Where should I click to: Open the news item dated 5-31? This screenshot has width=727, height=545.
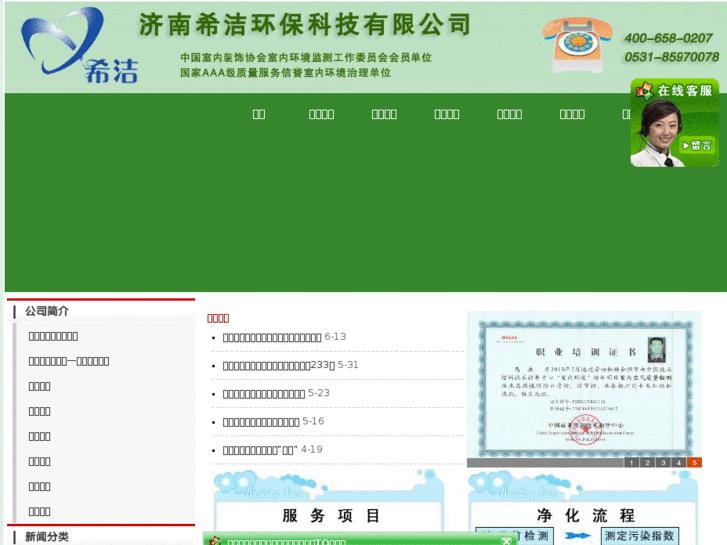(279, 365)
